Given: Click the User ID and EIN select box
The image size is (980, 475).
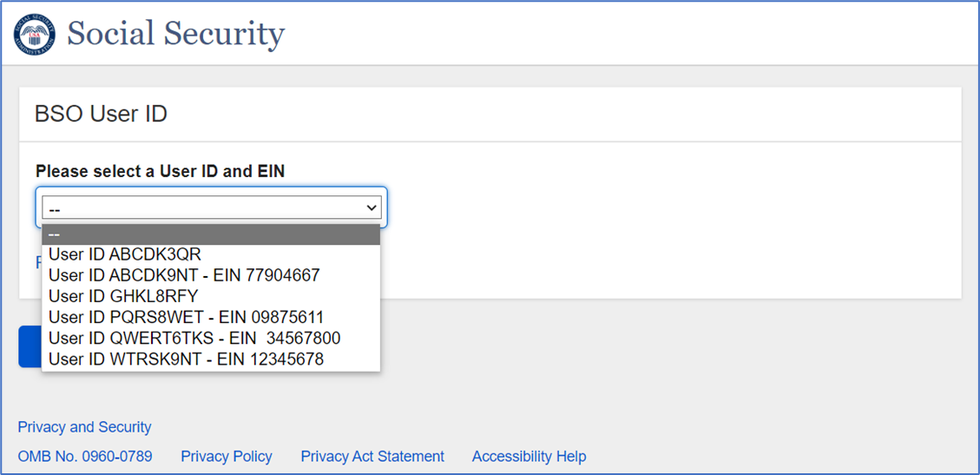Looking at the screenshot, I should [x=200, y=208].
